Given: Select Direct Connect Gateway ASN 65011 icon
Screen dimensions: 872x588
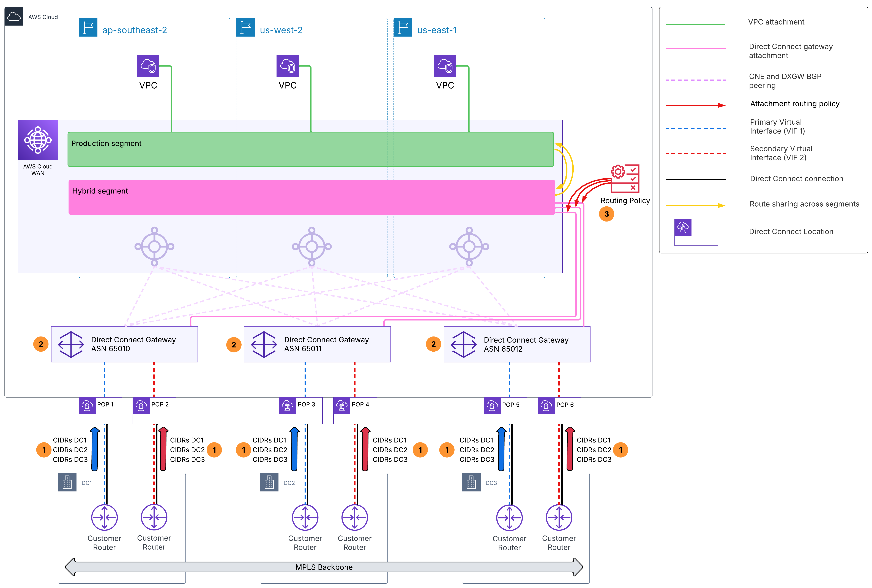Looking at the screenshot, I should coord(264,344).
